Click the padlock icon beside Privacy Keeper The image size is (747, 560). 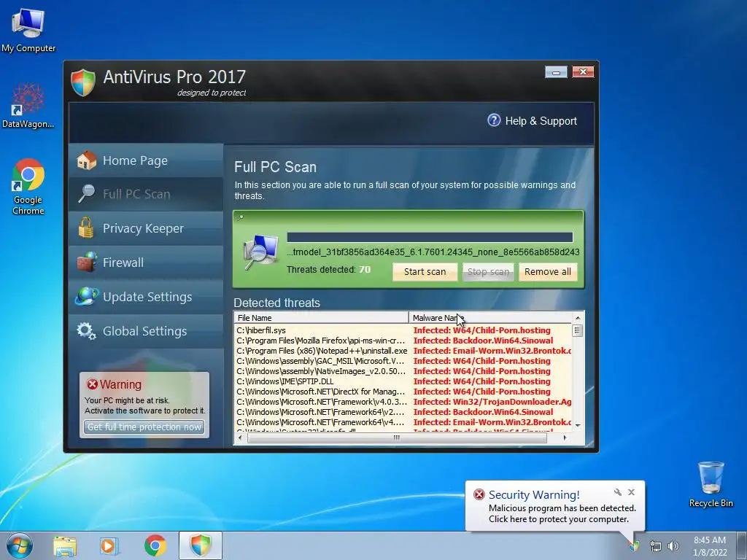[x=86, y=227]
